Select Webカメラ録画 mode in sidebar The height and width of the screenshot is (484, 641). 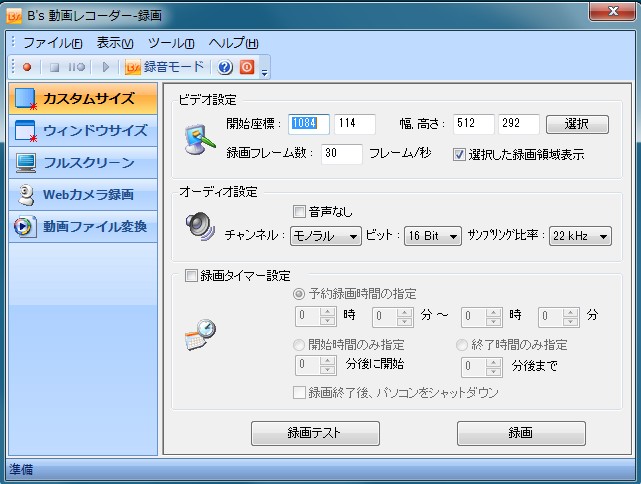pyautogui.click(x=83, y=195)
